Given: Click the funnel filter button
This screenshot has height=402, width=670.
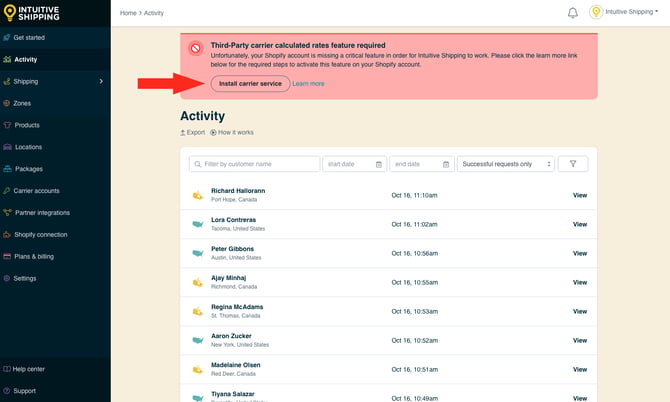Looking at the screenshot, I should (573, 164).
